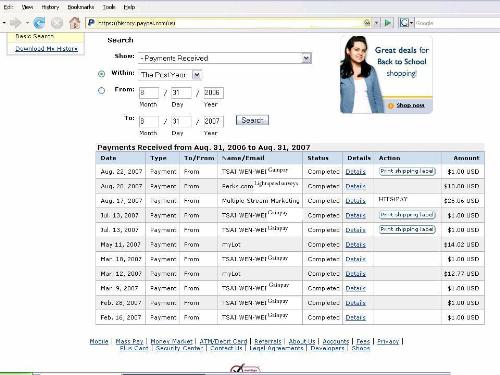The width and height of the screenshot is (500, 375).
Task: Open the Within The Past Year dropdown
Action: pyautogui.click(x=170, y=75)
